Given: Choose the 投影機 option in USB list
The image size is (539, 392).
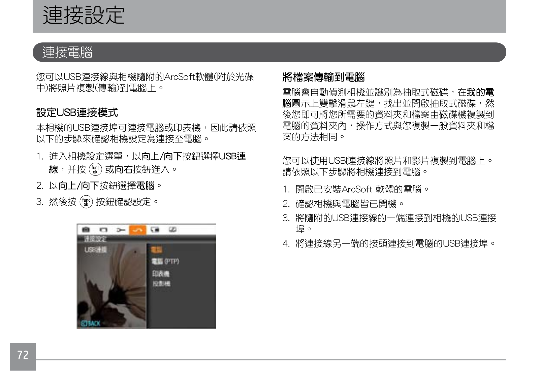Looking at the screenshot, I should point(161,284).
